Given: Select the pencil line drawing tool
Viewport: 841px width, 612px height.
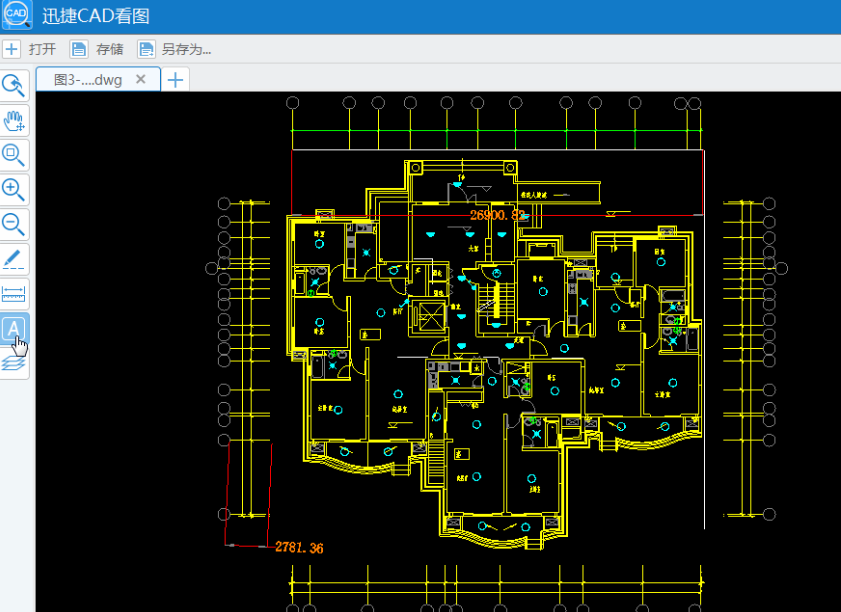Looking at the screenshot, I should pos(14,259).
